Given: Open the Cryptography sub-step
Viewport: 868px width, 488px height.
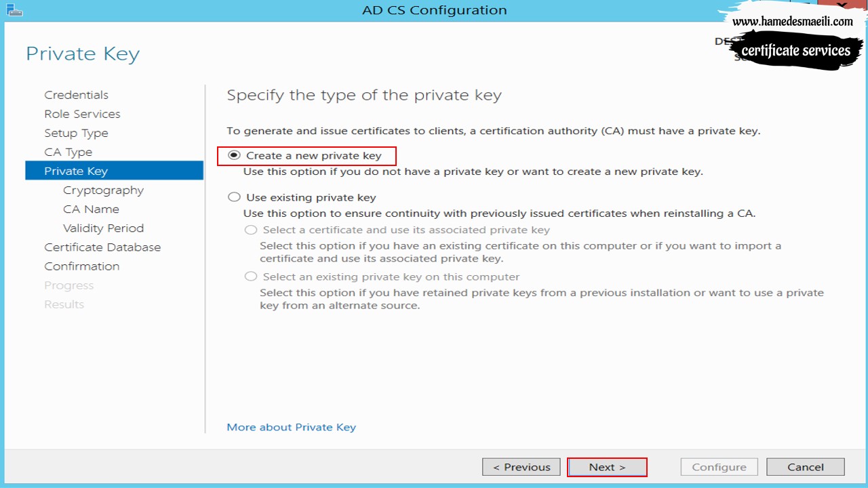Looking at the screenshot, I should 103,190.
